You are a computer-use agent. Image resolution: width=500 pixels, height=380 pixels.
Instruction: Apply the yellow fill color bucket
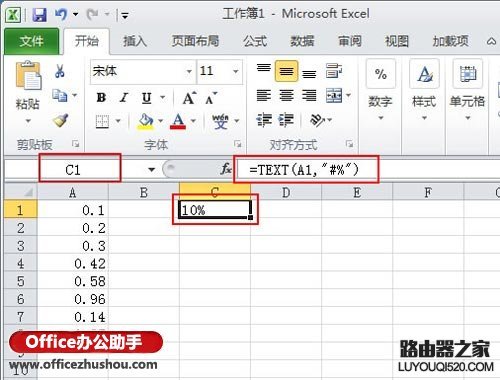pyautogui.click(x=146, y=122)
